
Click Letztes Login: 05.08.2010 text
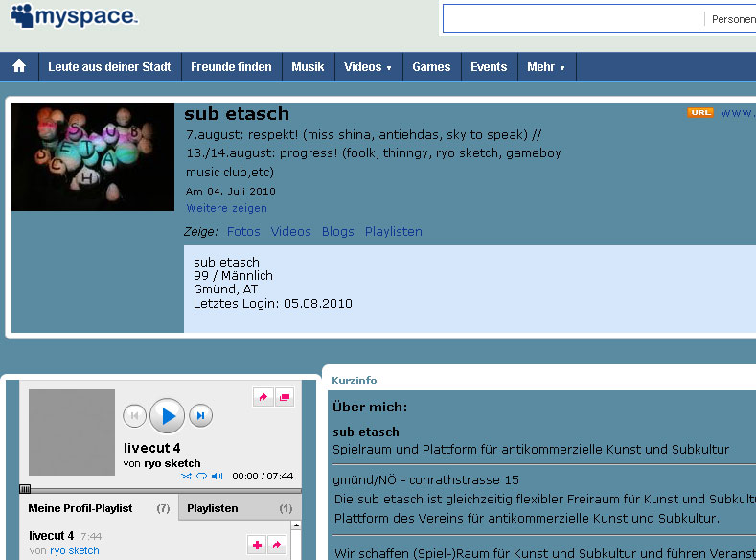pyautogui.click(x=273, y=304)
